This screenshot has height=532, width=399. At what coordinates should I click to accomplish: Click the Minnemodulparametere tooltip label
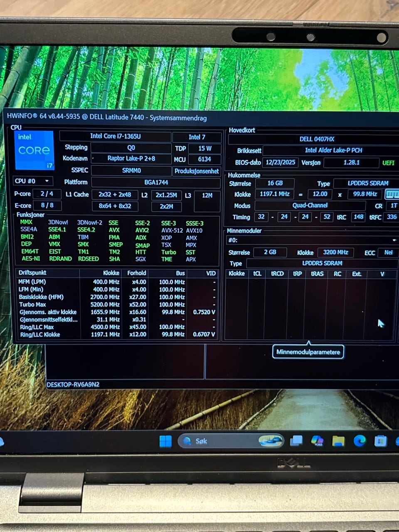point(308,352)
